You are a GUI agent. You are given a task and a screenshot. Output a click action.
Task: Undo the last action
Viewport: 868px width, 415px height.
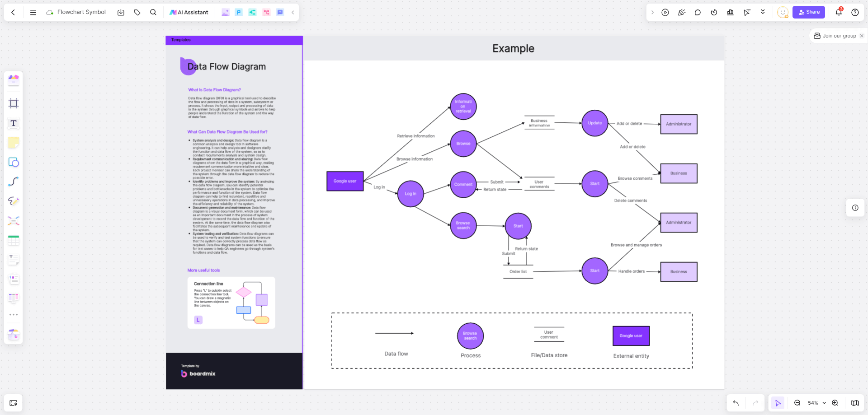[736, 403]
